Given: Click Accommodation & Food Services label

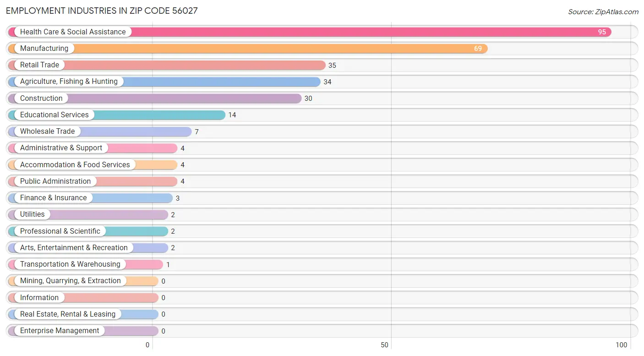Looking at the screenshot, I should pyautogui.click(x=75, y=164).
